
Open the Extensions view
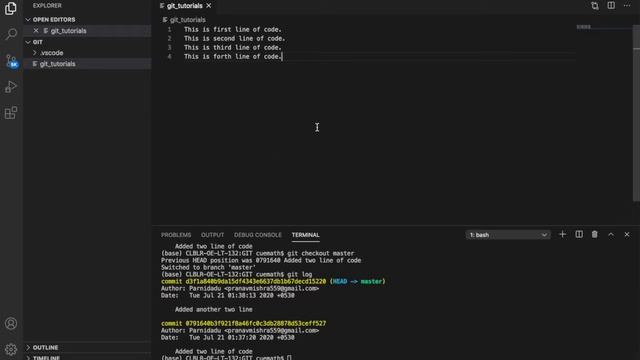[11, 113]
